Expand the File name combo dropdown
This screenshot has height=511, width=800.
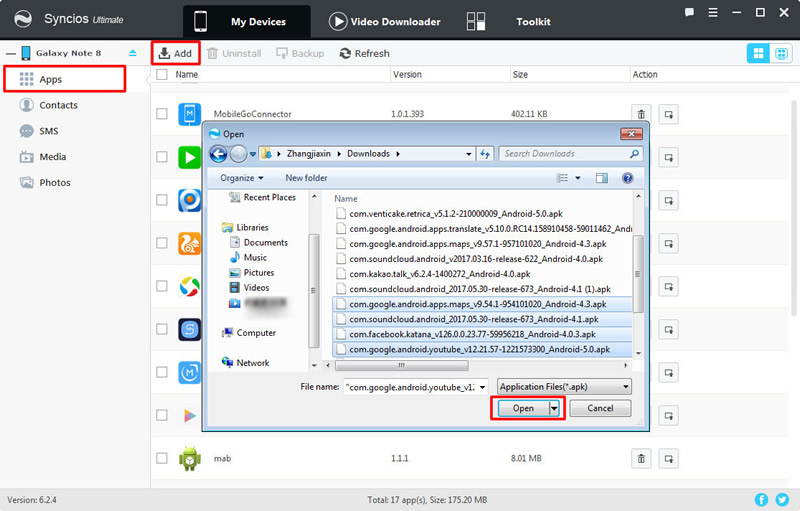coord(482,387)
